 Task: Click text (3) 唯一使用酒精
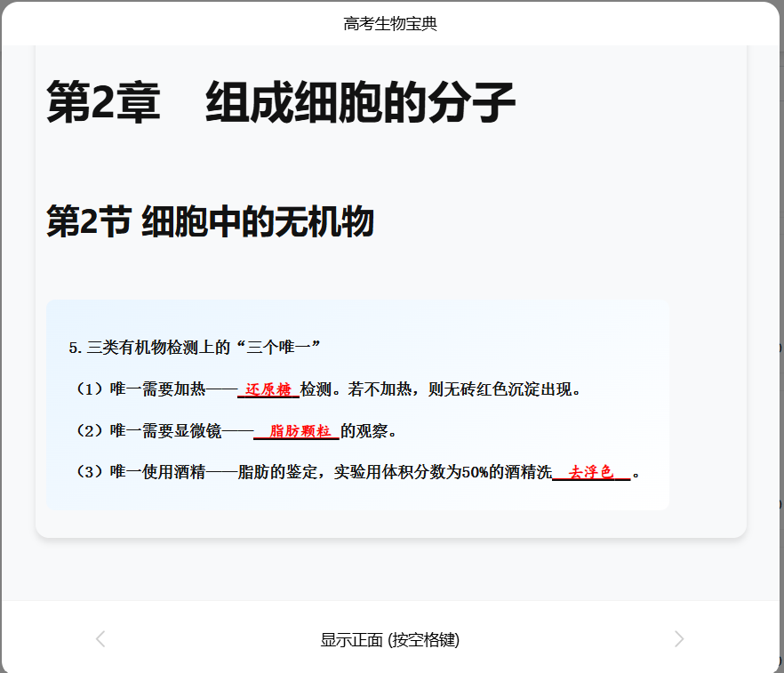pyautogui.click(x=140, y=471)
